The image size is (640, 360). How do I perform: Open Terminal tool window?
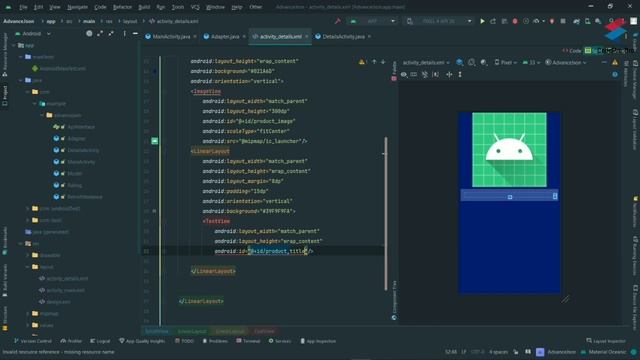(x=248, y=341)
